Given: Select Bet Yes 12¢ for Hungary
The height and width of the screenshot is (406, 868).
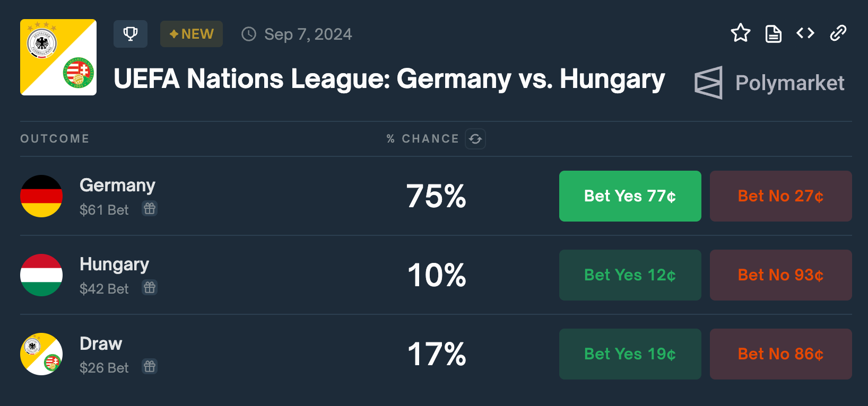Looking at the screenshot, I should (x=630, y=275).
